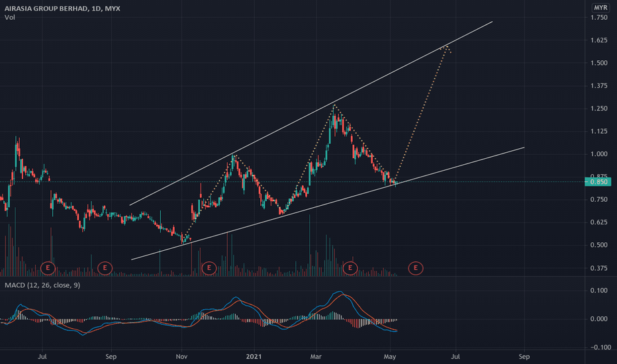
Task: Click the 1.500 price axis label
Action: pyautogui.click(x=599, y=63)
